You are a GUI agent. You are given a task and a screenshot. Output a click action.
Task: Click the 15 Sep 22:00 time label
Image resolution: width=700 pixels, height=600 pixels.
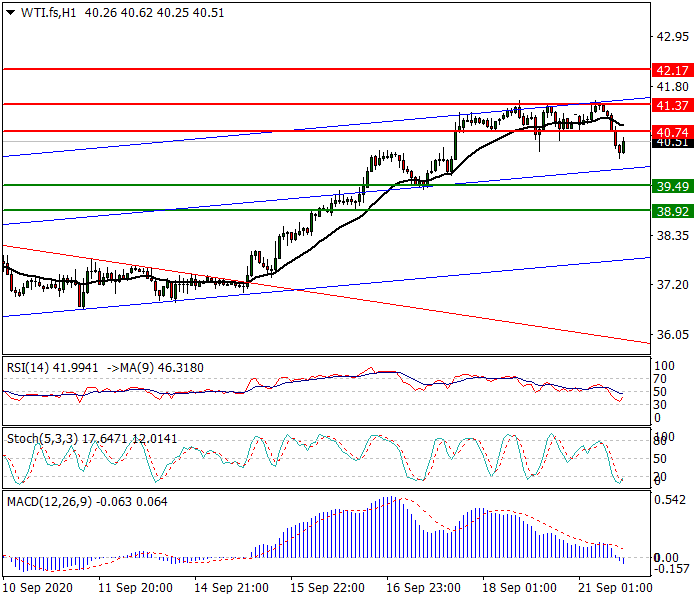327,588
